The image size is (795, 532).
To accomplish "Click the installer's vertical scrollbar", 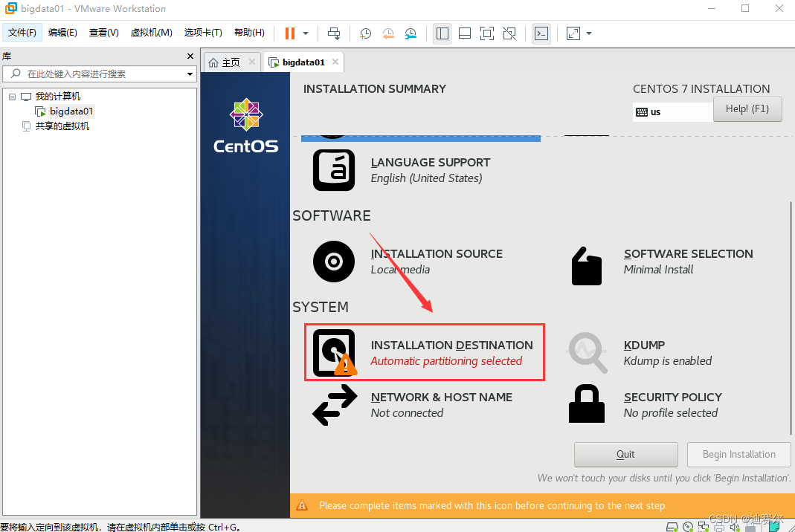I will pos(791,318).
